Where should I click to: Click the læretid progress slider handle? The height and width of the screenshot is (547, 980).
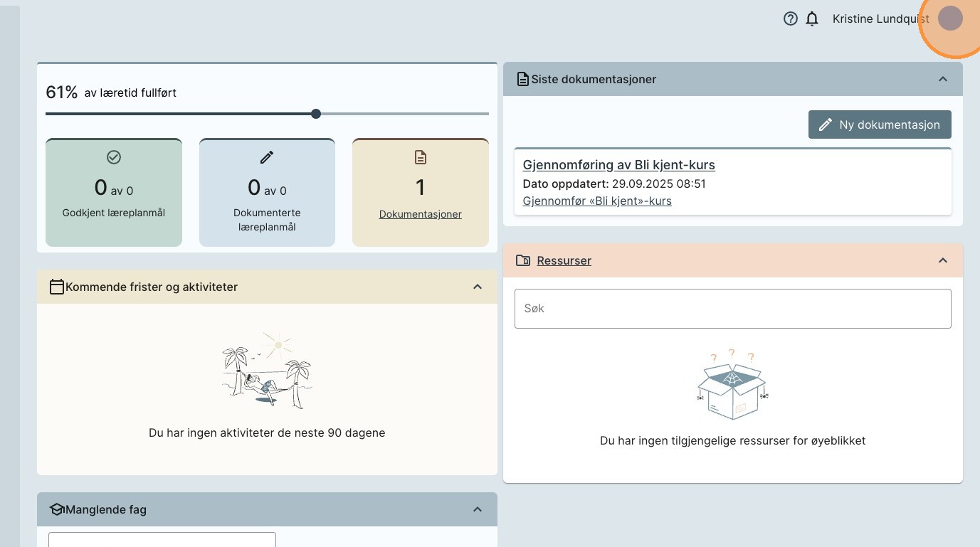click(316, 114)
